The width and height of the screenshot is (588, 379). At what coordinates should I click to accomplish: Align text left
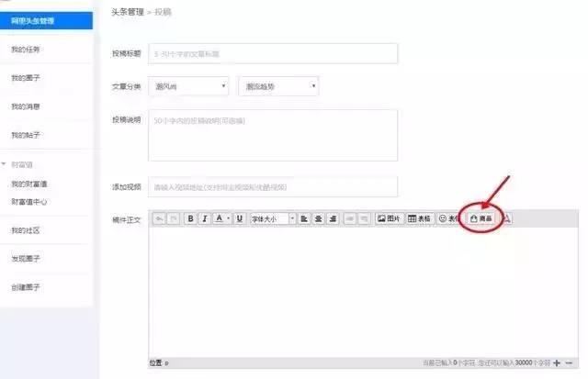[x=304, y=218]
